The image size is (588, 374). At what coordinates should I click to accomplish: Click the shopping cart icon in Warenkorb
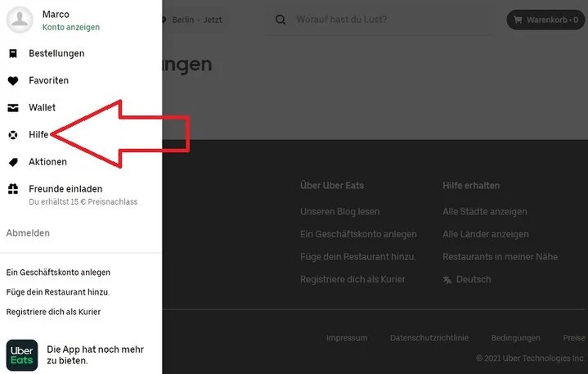[x=518, y=20]
